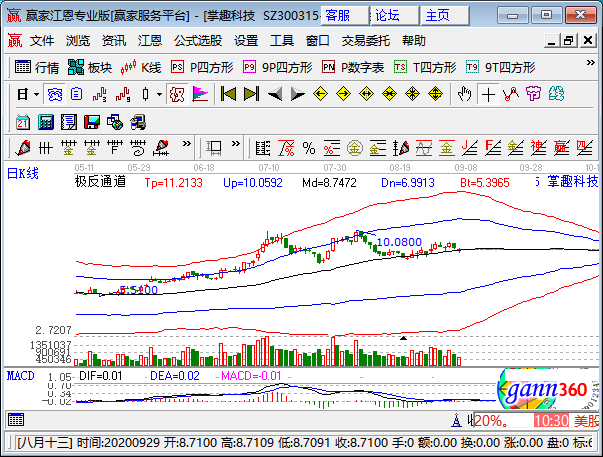Click the computer download icon
The height and width of the screenshot is (457, 603).
[138, 122]
